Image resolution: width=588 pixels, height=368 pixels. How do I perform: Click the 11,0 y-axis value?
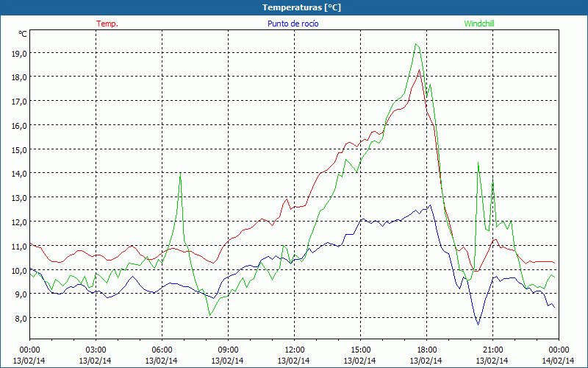[19, 247]
